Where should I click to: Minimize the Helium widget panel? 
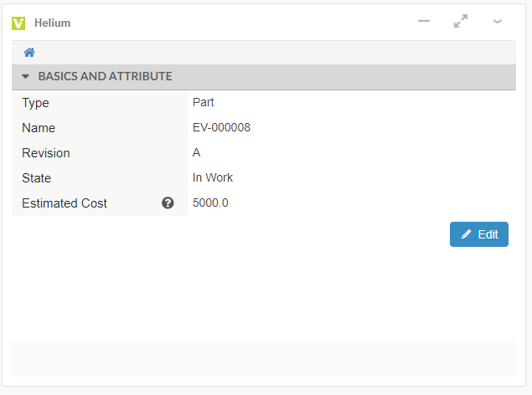pos(424,22)
